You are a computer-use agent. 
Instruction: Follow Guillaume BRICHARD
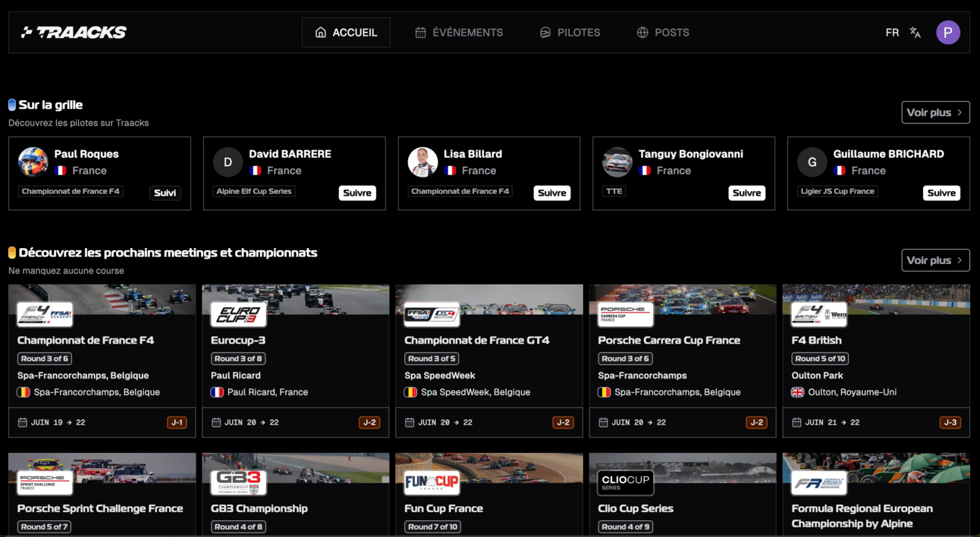click(941, 193)
